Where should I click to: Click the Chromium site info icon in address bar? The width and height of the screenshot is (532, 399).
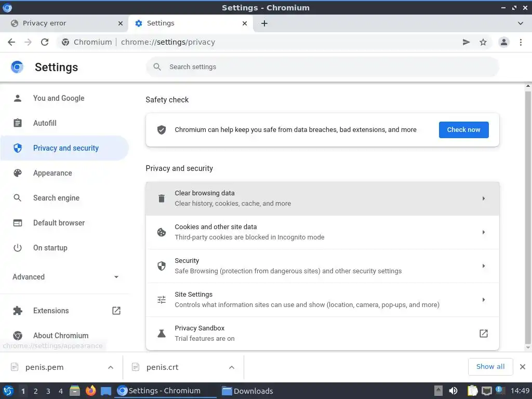(65, 42)
